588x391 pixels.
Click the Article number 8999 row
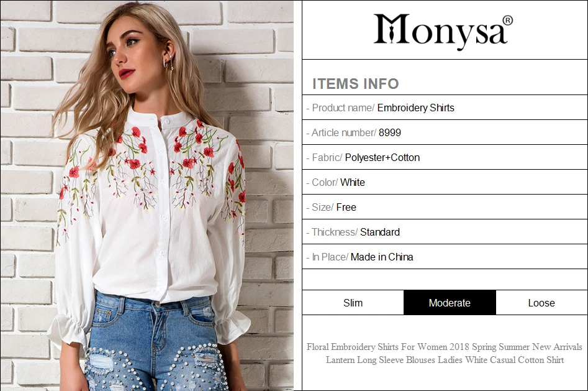pyautogui.click(x=445, y=132)
